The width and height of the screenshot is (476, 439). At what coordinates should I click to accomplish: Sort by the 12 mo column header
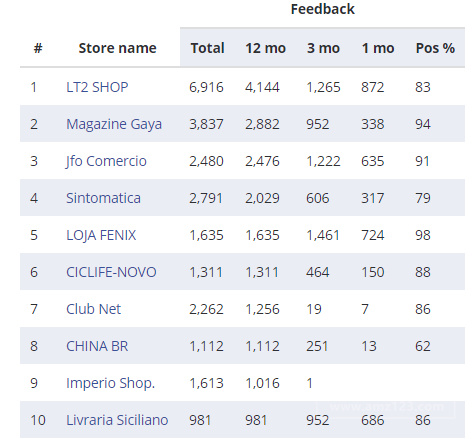pos(266,48)
